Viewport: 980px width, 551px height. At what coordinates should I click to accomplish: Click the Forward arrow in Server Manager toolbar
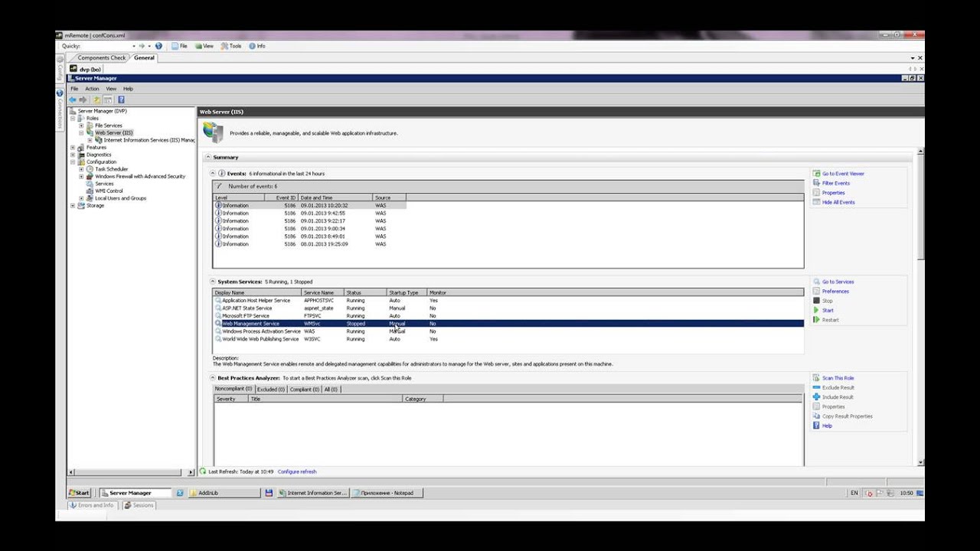83,99
